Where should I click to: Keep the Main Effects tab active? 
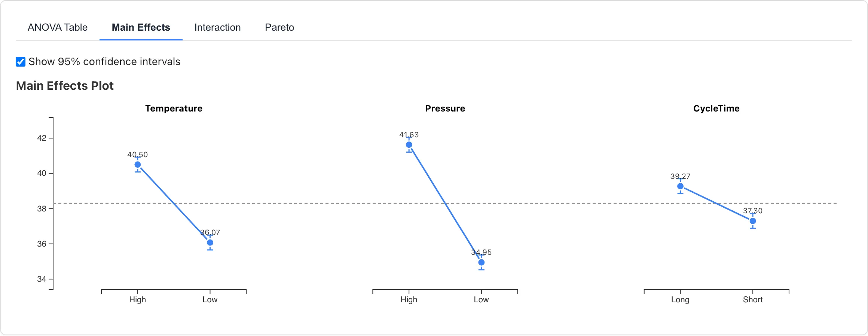(x=141, y=27)
